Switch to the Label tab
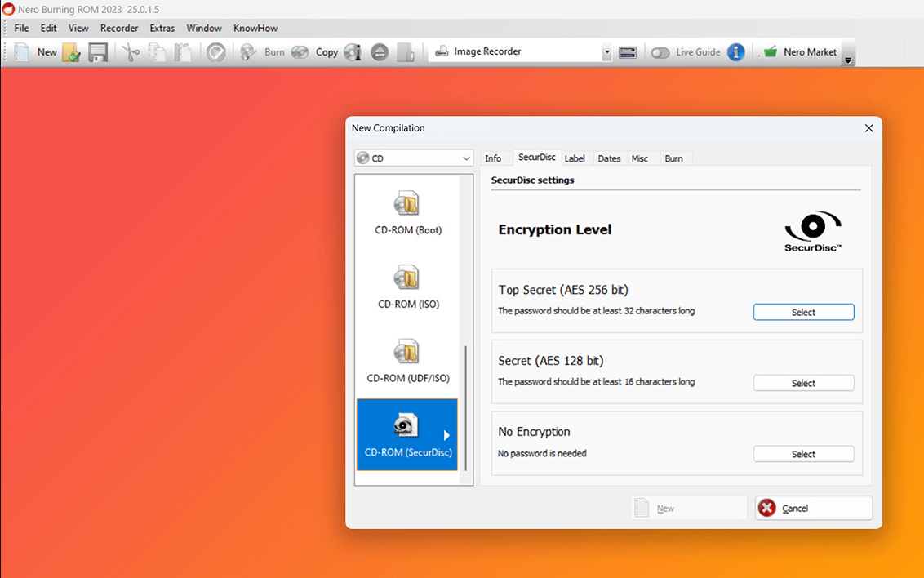Viewport: 924px width, 578px height. (575, 158)
